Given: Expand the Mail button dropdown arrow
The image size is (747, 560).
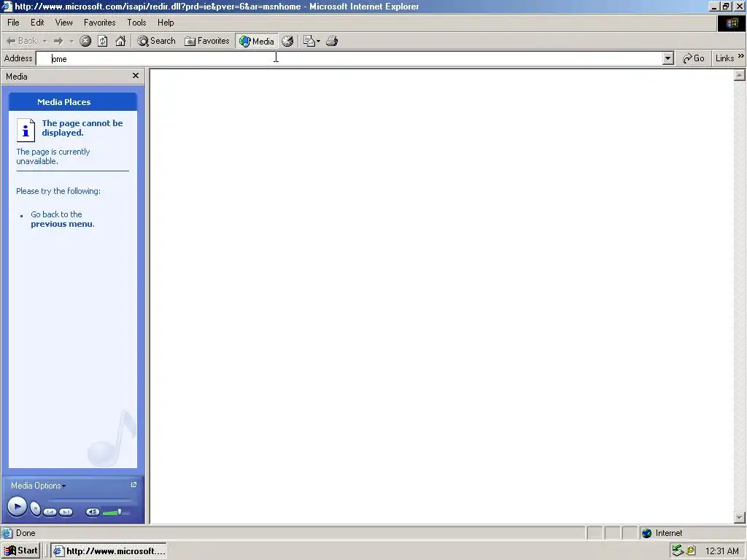Looking at the screenshot, I should (318, 42).
